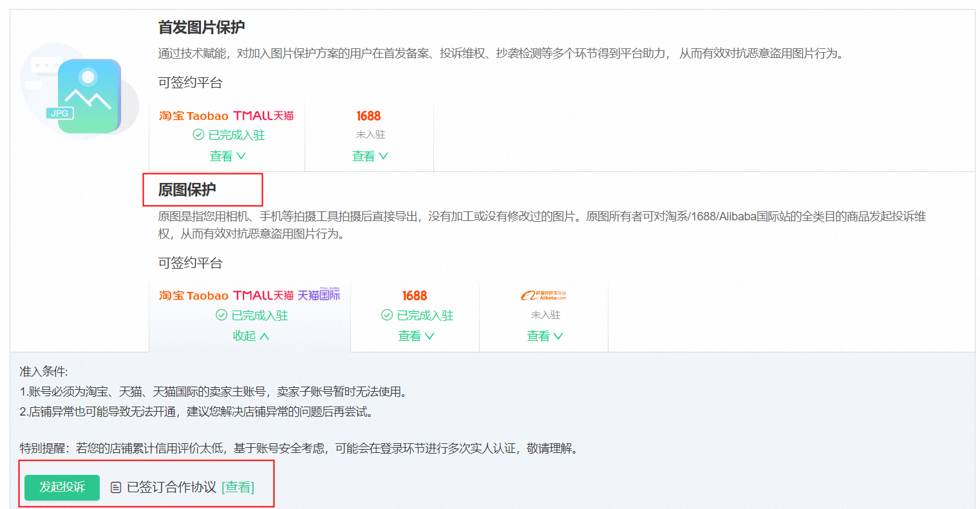The width and height of the screenshot is (980, 509).
Task: Click the 特别提醒 notice text
Action: [301, 448]
